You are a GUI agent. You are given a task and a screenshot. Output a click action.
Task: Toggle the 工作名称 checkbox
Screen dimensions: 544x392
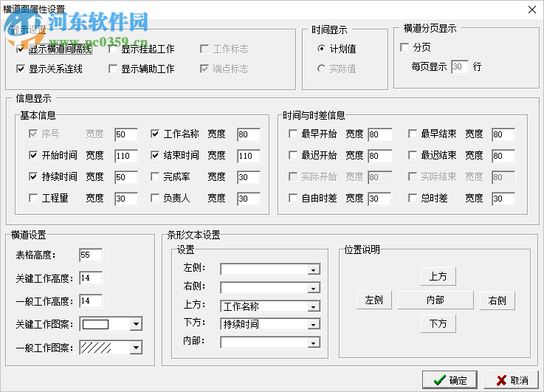pos(155,134)
